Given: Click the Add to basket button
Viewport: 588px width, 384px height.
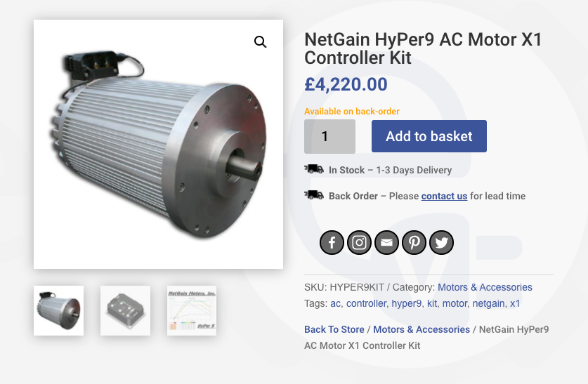Looking at the screenshot, I should 429,136.
